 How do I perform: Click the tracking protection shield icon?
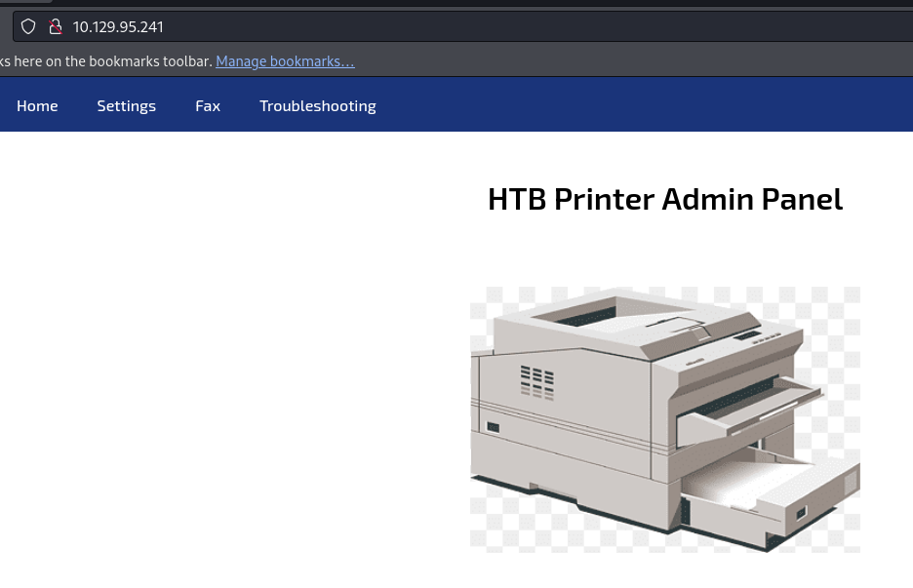[x=27, y=26]
